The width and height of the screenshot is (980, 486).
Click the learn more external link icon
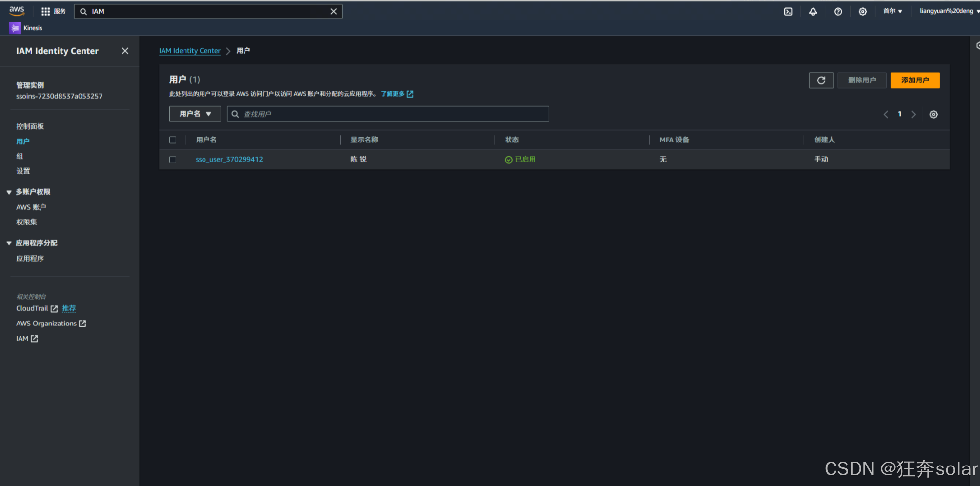(x=410, y=94)
